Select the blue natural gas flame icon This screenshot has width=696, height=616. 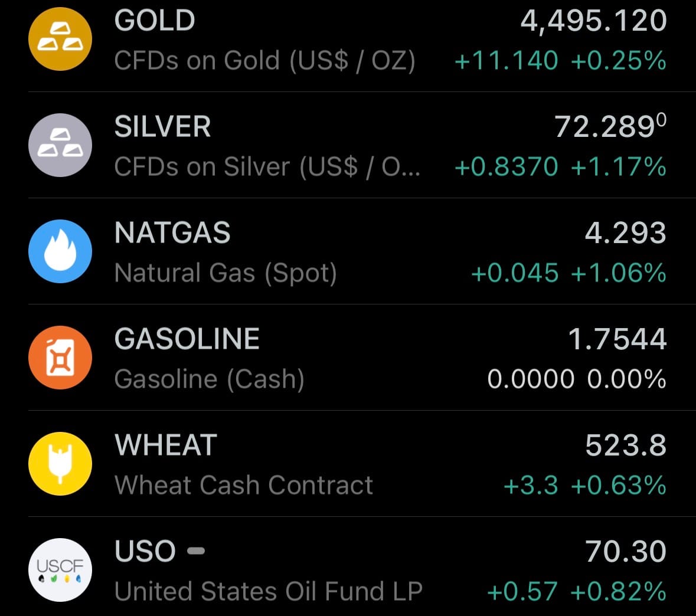60,251
